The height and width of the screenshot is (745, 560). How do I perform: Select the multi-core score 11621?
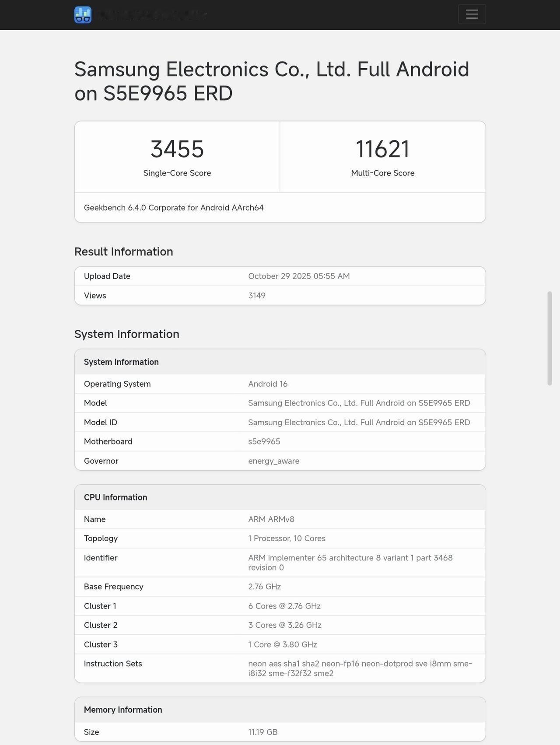coord(382,149)
